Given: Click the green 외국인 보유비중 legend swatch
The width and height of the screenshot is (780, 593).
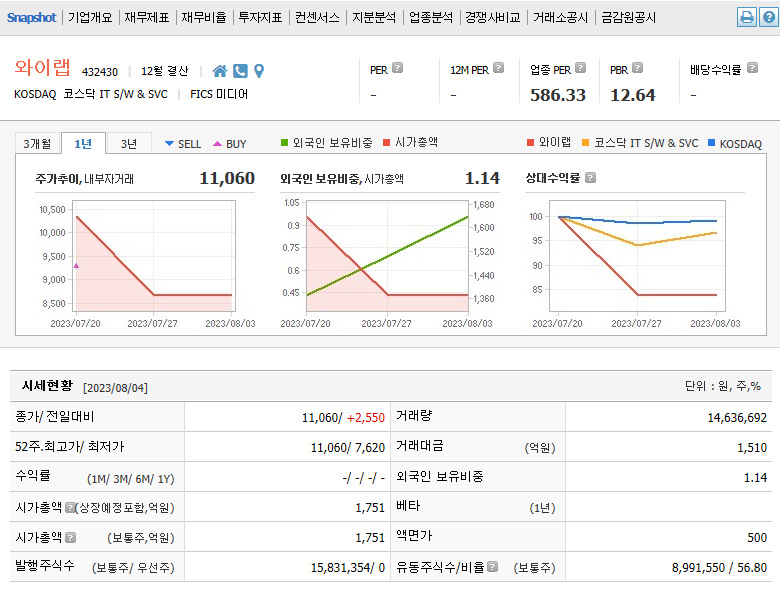Looking at the screenshot, I should click(285, 143).
